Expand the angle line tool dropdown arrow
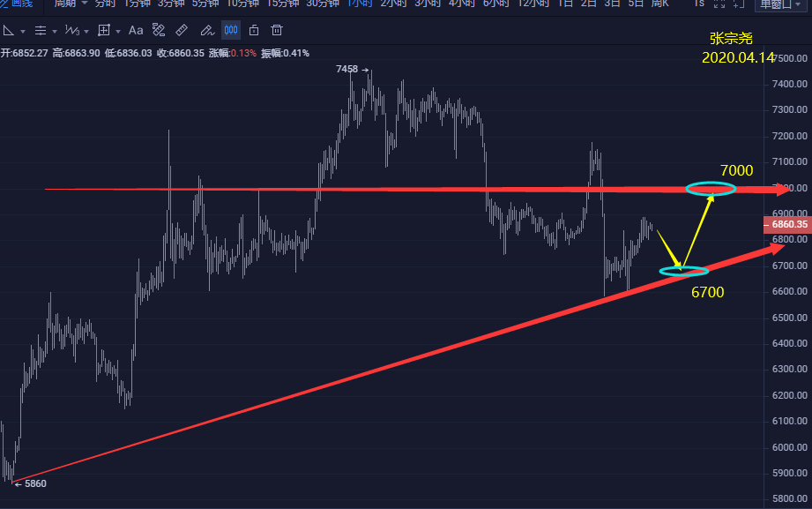Image resolution: width=812 pixels, height=509 pixels. pyautogui.click(x=23, y=32)
